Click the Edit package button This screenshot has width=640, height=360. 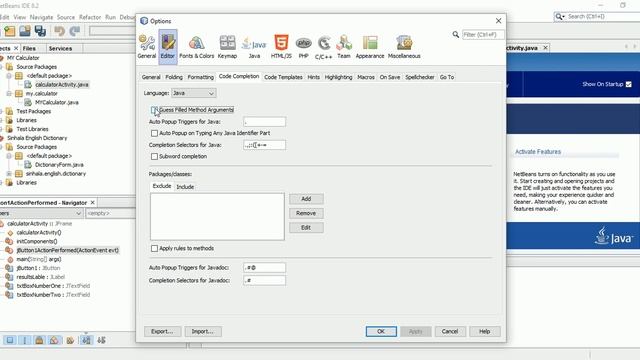point(306,227)
